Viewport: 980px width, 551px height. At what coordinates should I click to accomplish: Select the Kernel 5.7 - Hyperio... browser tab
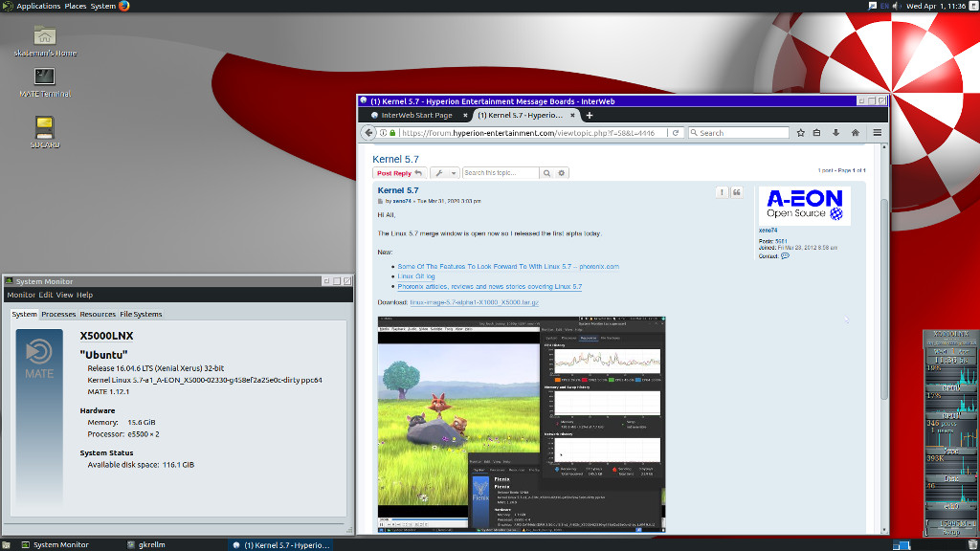[x=526, y=115]
